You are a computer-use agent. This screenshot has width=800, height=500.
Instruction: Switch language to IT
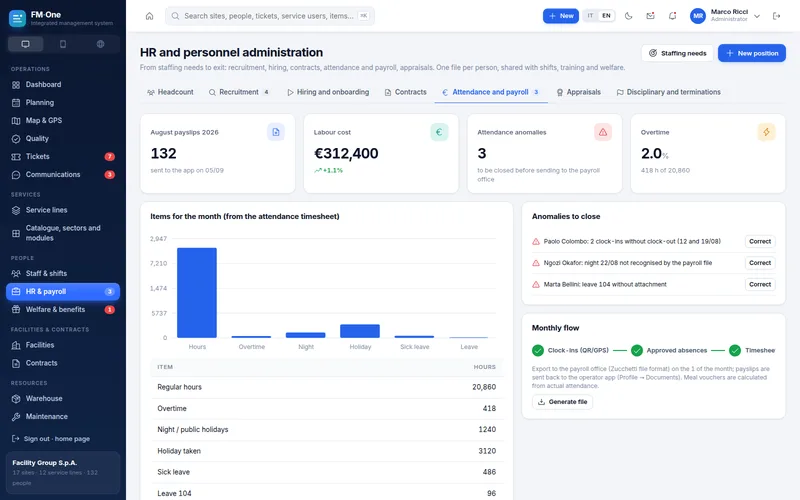(x=590, y=16)
